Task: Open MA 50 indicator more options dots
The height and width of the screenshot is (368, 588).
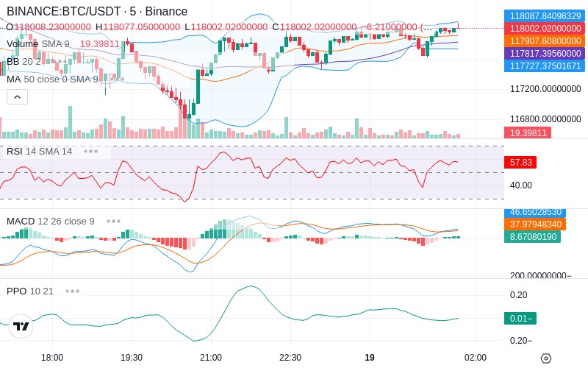Action: (x=118, y=79)
